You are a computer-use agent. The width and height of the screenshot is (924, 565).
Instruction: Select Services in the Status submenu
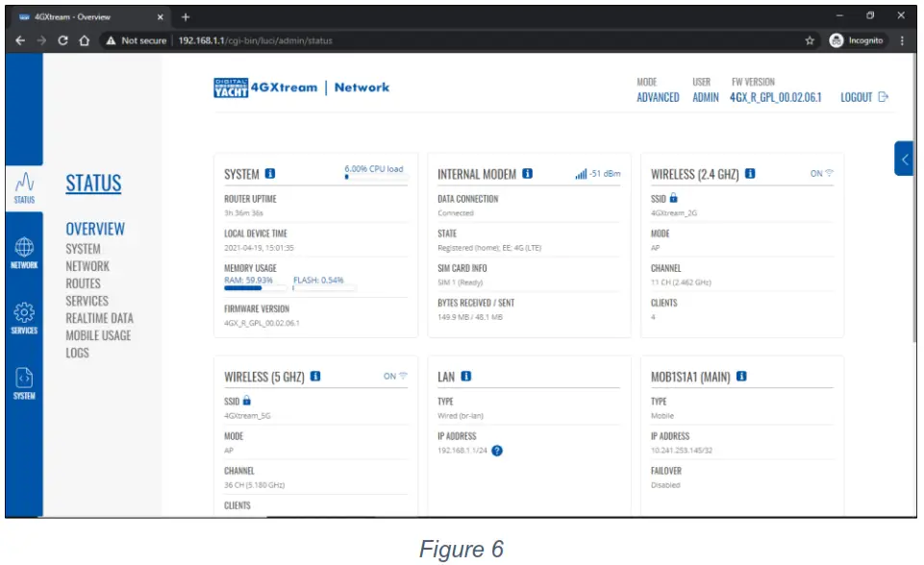pos(87,301)
